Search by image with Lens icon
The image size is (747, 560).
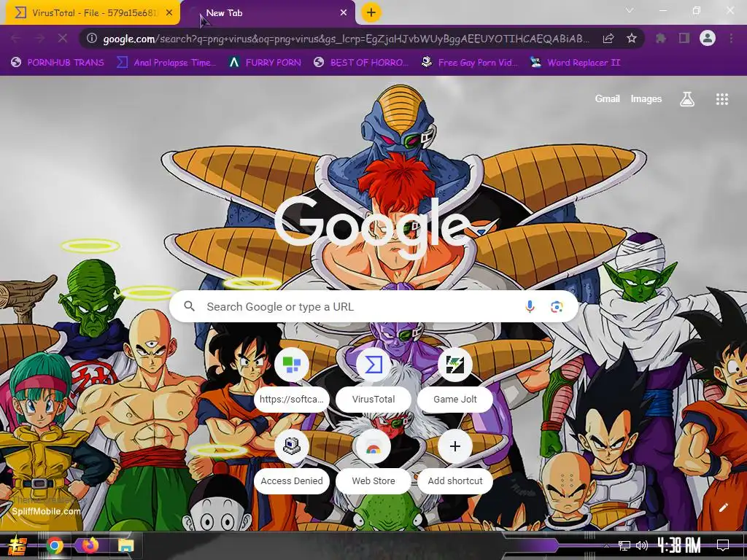557,307
